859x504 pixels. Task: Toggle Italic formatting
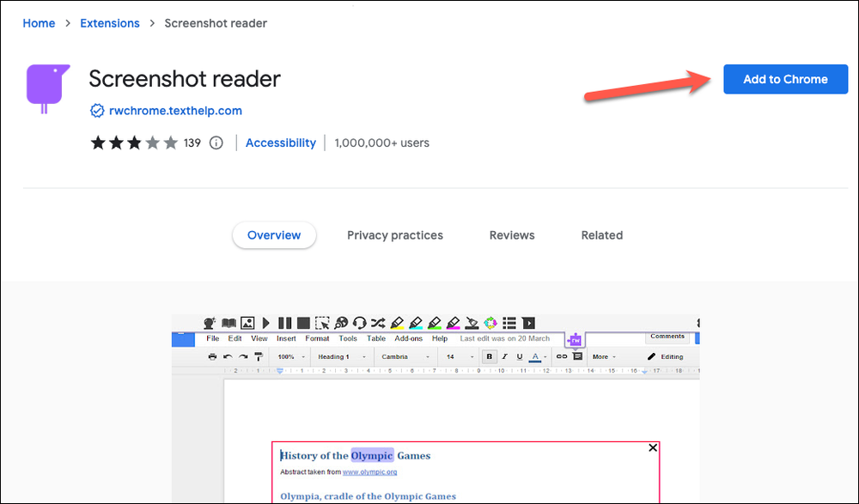coord(503,356)
